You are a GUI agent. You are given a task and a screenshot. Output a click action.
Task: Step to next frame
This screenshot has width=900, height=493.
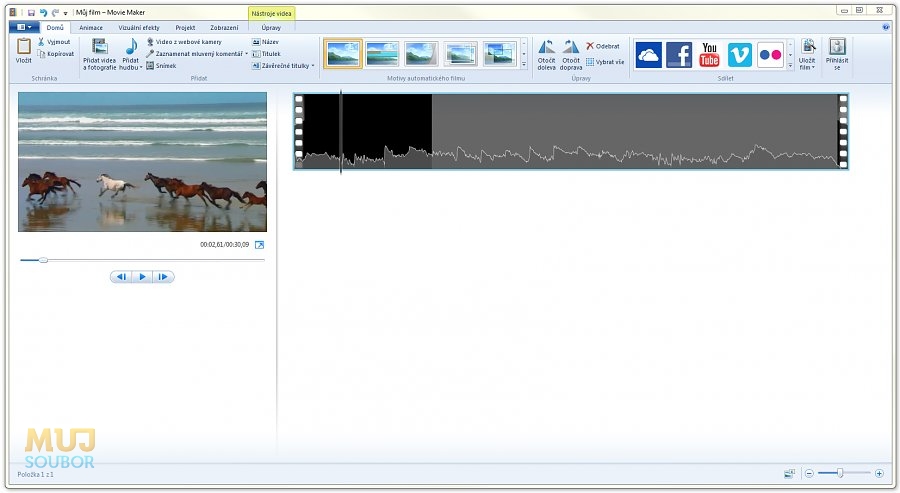click(163, 277)
